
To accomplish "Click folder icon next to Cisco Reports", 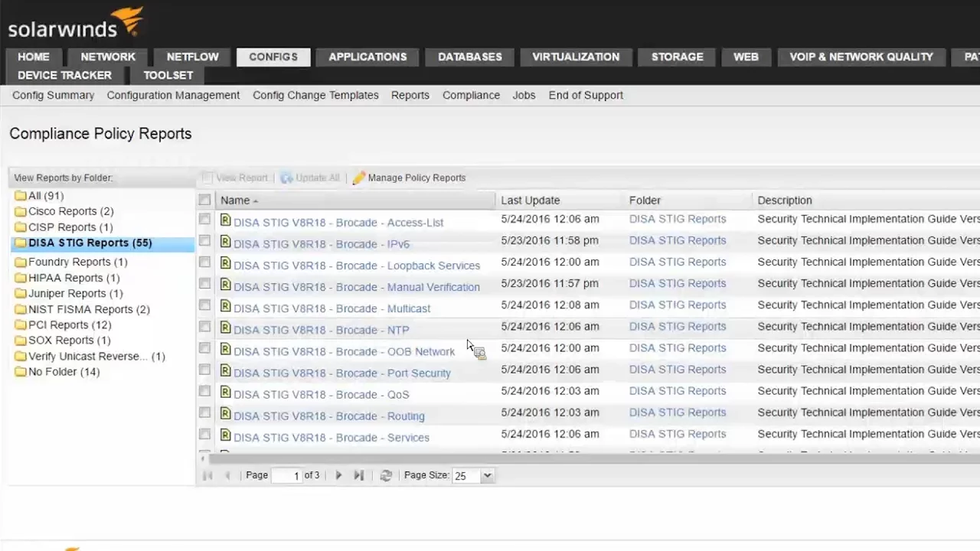I will coord(21,211).
